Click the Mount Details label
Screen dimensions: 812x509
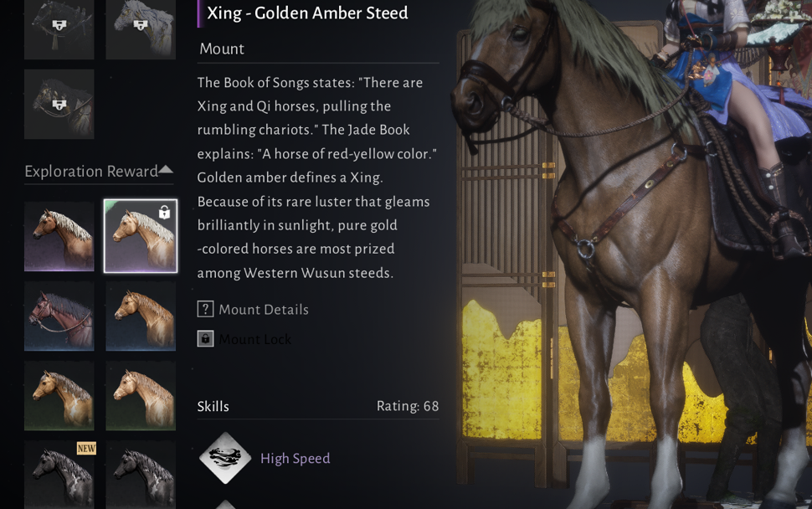pyautogui.click(x=264, y=310)
